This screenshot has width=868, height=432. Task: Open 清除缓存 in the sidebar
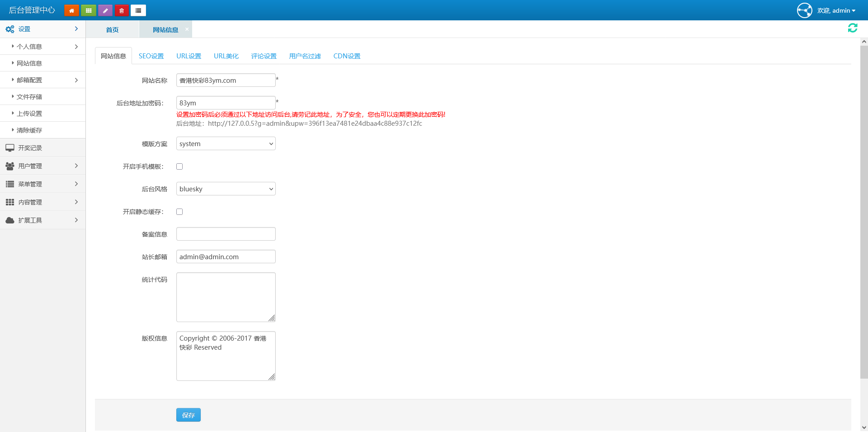coord(43,130)
